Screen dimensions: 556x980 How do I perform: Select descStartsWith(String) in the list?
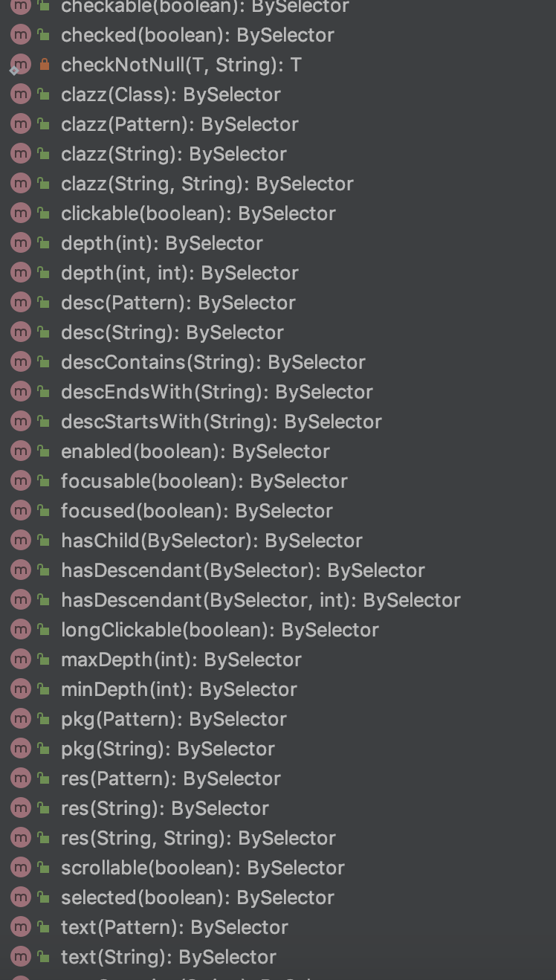221,422
